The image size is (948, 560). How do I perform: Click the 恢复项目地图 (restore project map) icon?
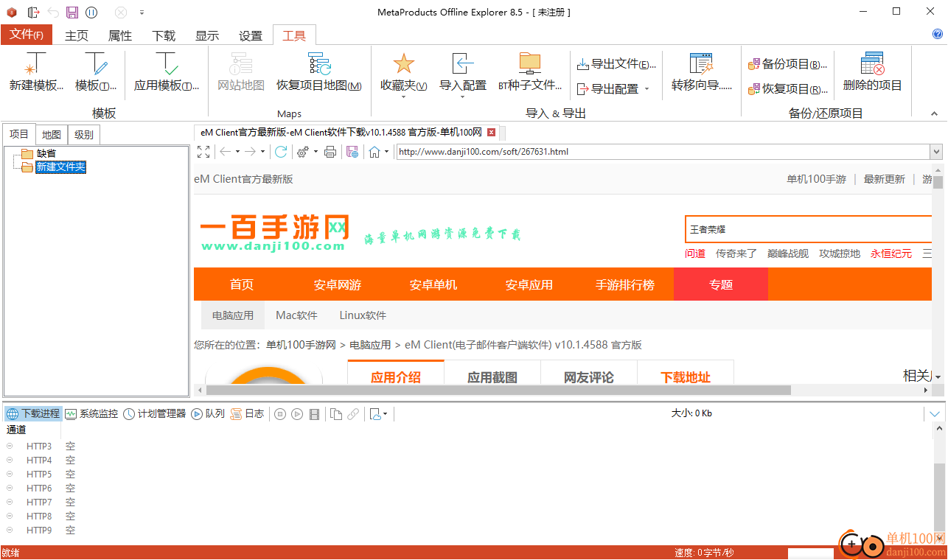coord(318,64)
